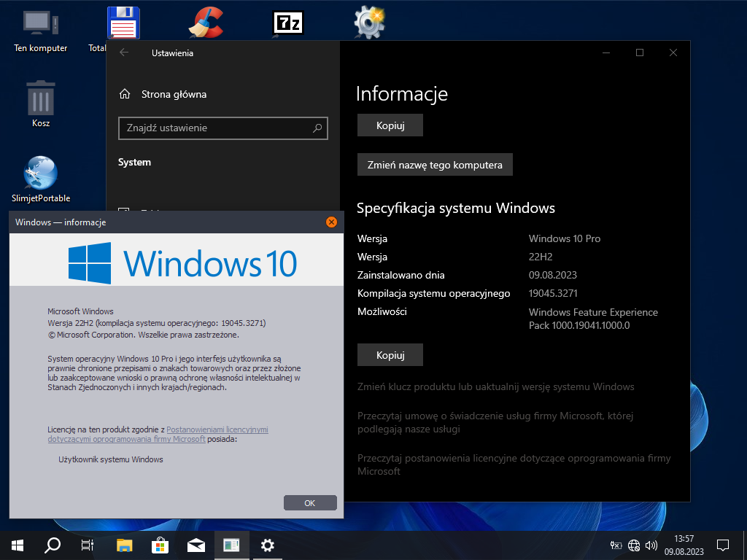Open the 7-Zip desktop shortcut

coord(287,23)
